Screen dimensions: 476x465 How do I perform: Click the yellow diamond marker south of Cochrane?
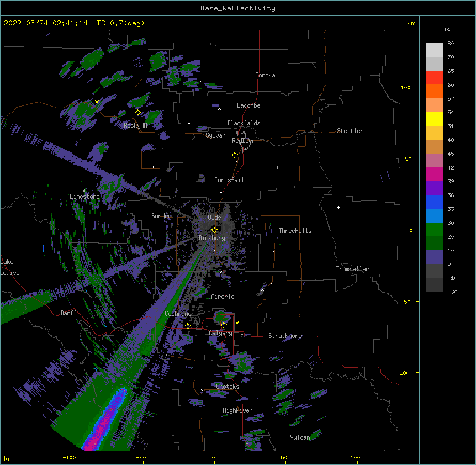188,326
